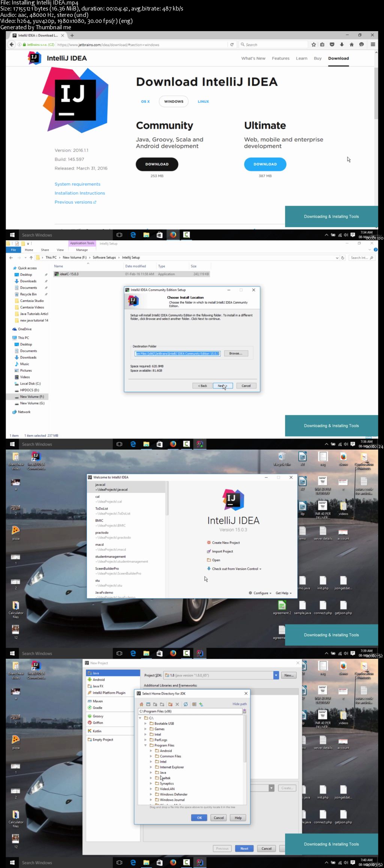
Task: Select the OS X platform option
Action: click(x=145, y=102)
